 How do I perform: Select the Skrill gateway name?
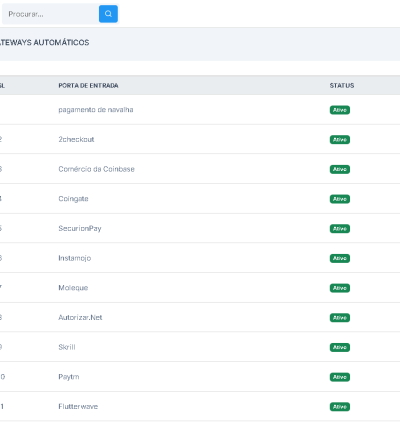click(x=67, y=347)
